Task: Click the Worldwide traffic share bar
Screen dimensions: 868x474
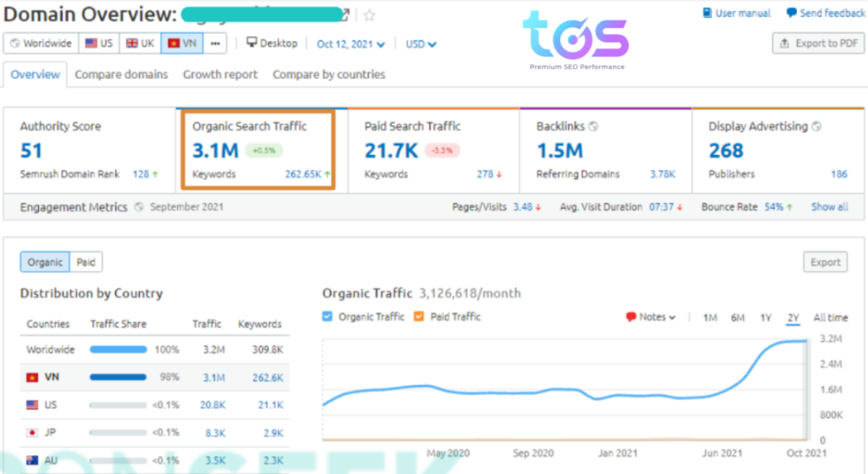Action: (x=118, y=349)
